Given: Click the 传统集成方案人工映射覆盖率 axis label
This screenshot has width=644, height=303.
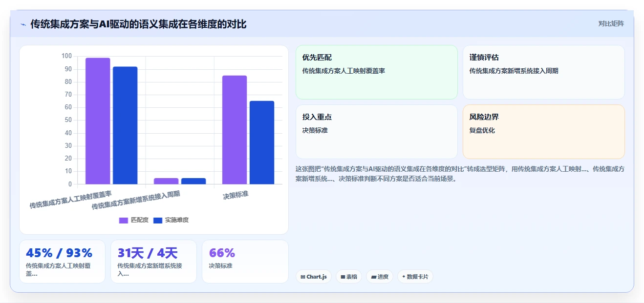Looking at the screenshot, I should coord(70,199).
